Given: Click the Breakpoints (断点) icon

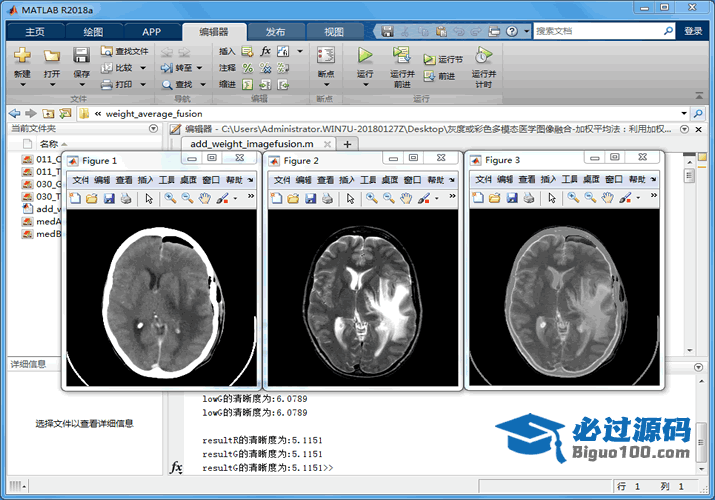Looking at the screenshot, I should [326, 55].
